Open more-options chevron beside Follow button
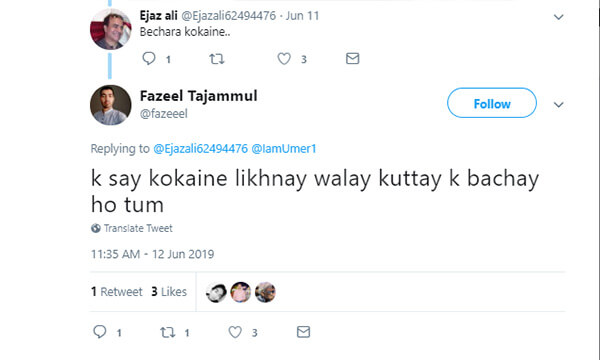 click(x=559, y=104)
